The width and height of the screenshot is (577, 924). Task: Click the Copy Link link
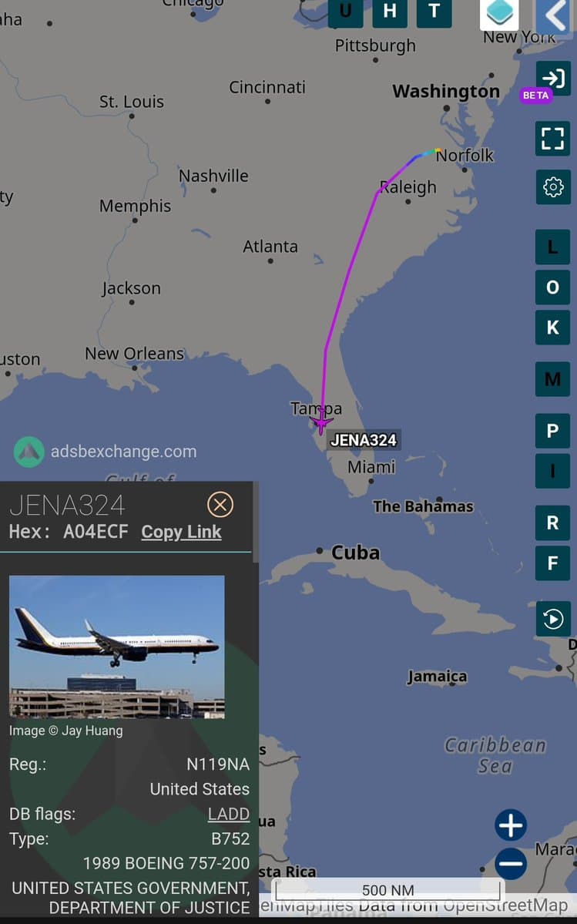(x=181, y=532)
